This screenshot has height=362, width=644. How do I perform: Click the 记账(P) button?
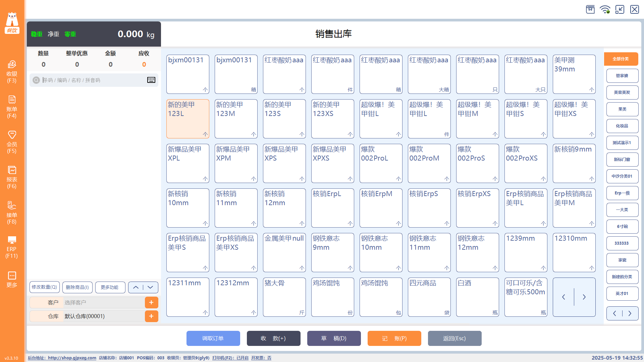[394, 338]
